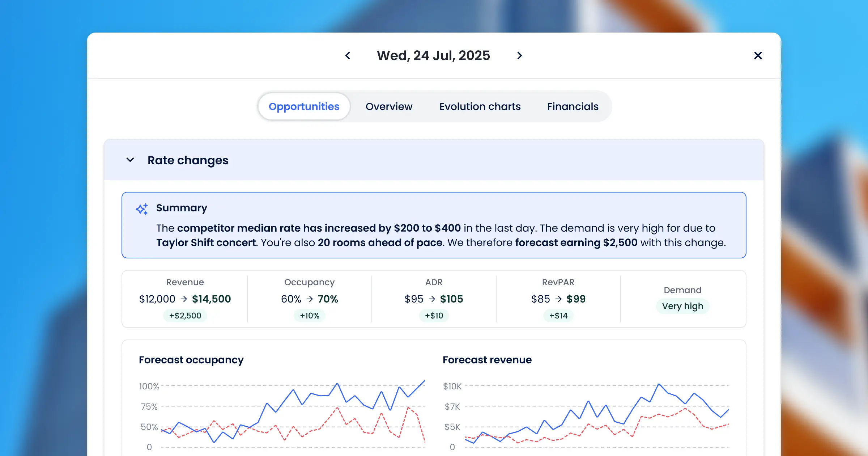Switch to the Financials tab
This screenshot has height=456, width=868.
click(573, 106)
